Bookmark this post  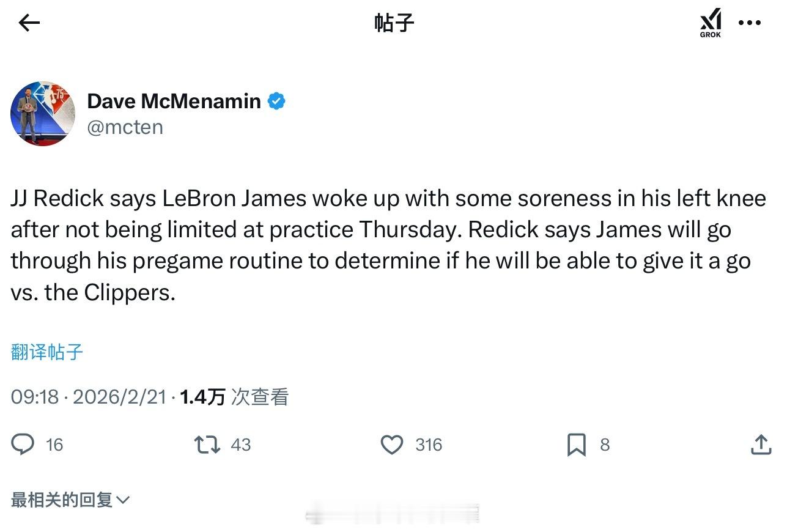click(x=577, y=445)
